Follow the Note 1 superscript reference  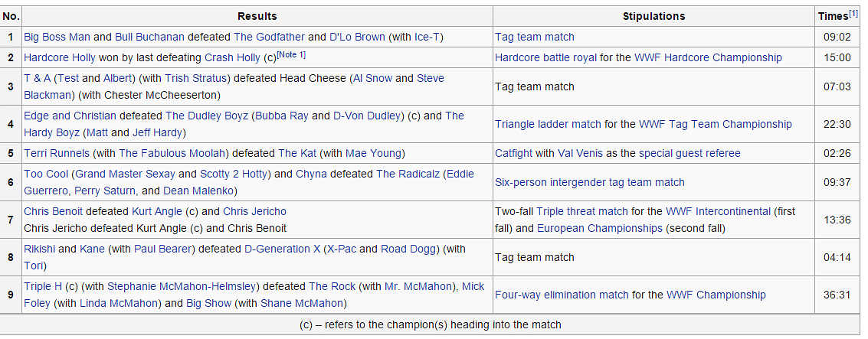click(x=291, y=54)
